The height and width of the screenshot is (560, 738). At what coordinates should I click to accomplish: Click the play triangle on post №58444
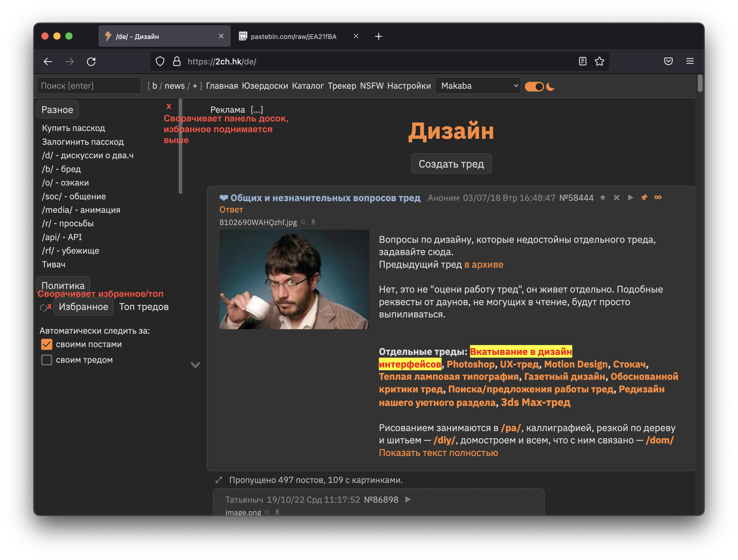click(630, 198)
